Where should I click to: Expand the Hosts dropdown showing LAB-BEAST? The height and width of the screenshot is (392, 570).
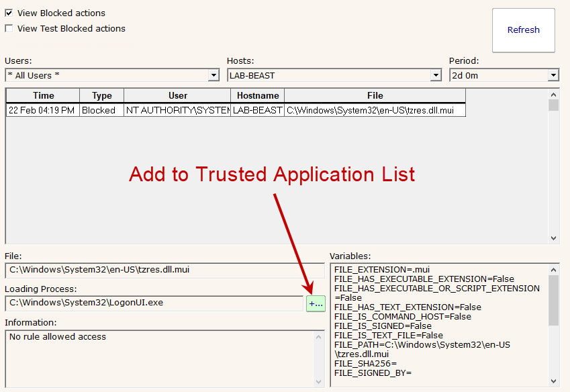(x=436, y=75)
